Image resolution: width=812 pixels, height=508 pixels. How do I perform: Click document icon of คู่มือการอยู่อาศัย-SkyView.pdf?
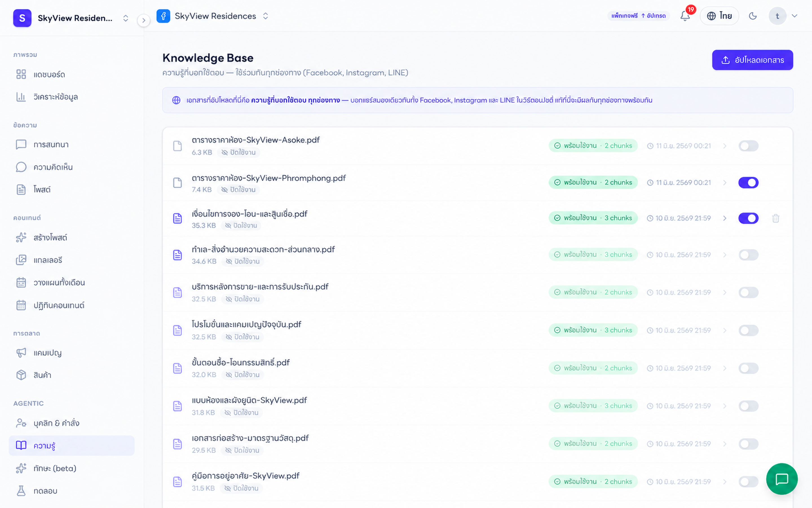tap(177, 481)
